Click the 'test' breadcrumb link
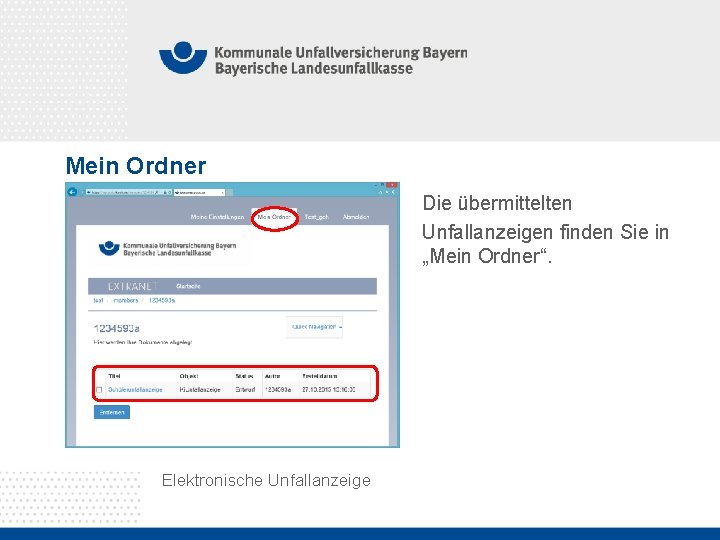 coord(98,300)
